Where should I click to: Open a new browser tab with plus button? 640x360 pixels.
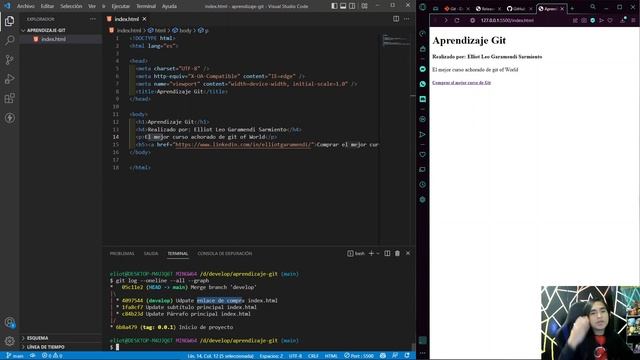(572, 9)
